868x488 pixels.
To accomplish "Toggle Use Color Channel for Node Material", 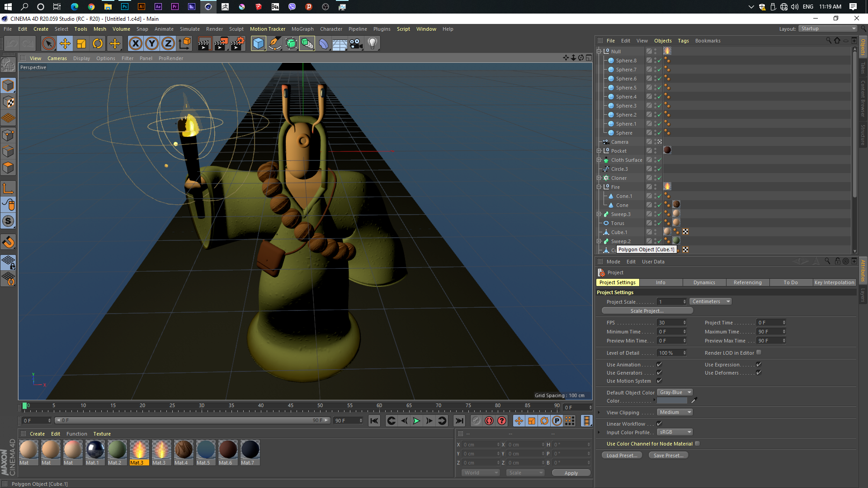I will coord(697,444).
